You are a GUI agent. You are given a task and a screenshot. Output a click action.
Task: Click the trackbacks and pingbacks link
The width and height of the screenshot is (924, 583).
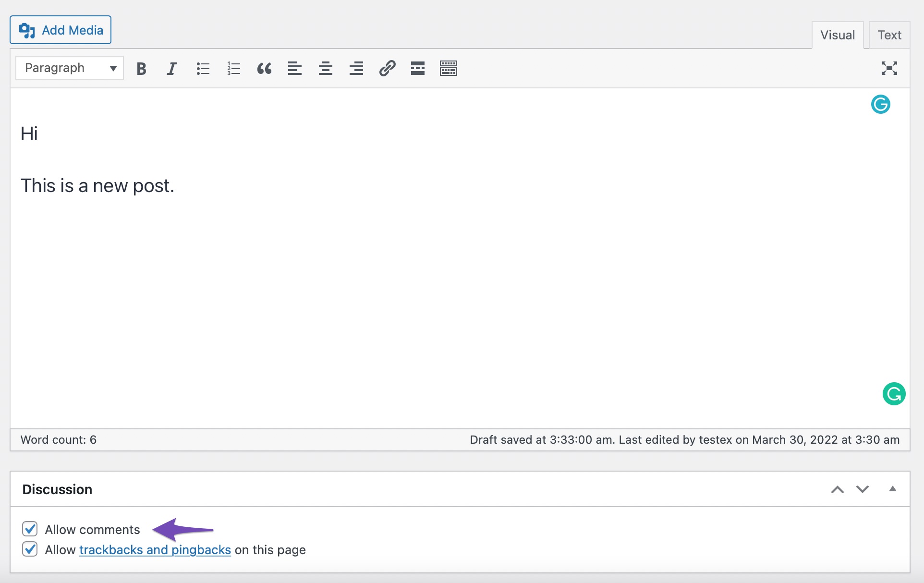(x=155, y=549)
